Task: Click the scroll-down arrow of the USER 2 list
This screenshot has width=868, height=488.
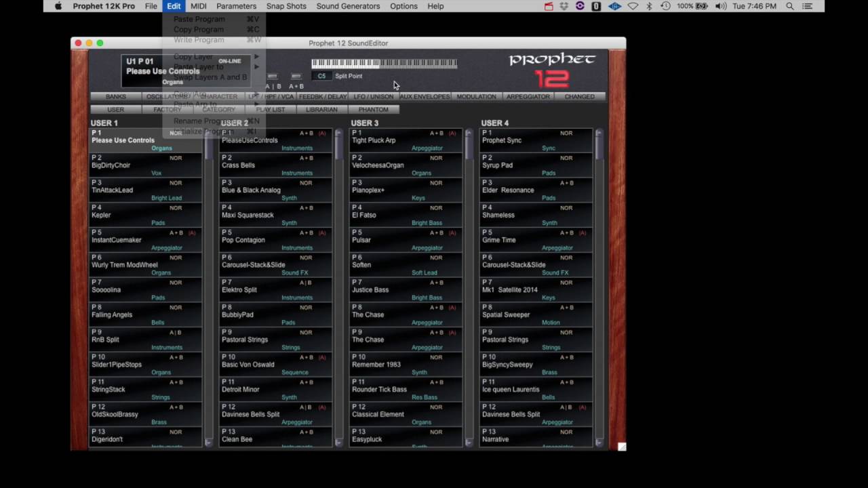Action: (338, 443)
